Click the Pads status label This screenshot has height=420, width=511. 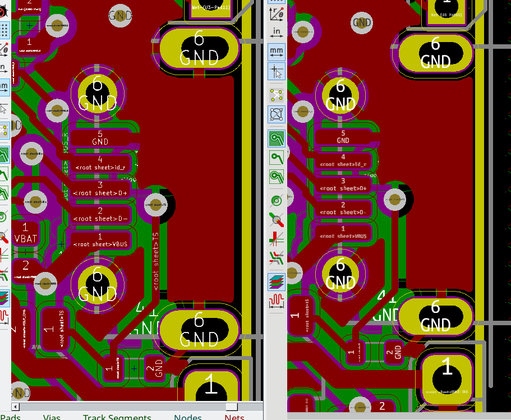(x=11, y=417)
